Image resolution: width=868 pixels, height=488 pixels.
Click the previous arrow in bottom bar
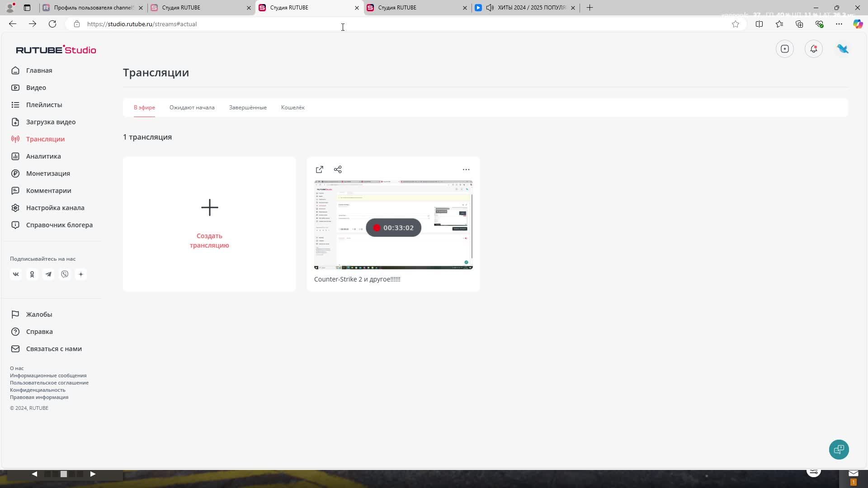point(34,474)
